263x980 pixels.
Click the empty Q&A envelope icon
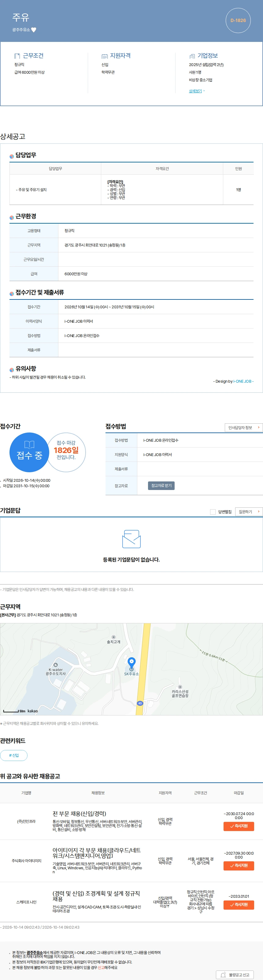131,539
